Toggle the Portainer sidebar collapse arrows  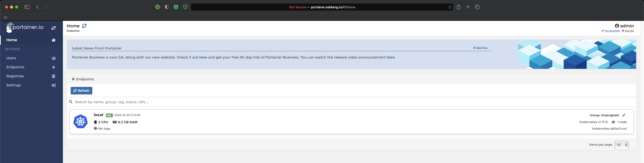(54, 28)
